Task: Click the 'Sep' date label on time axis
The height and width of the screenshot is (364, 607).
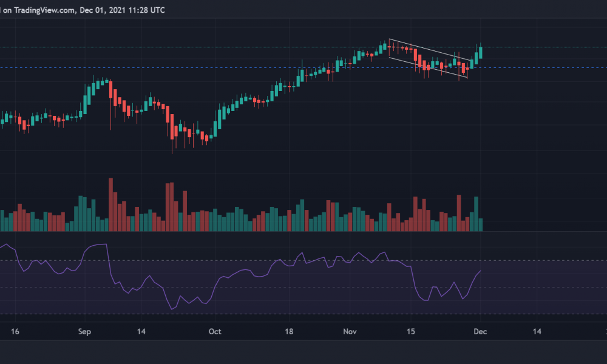Action: click(x=84, y=331)
